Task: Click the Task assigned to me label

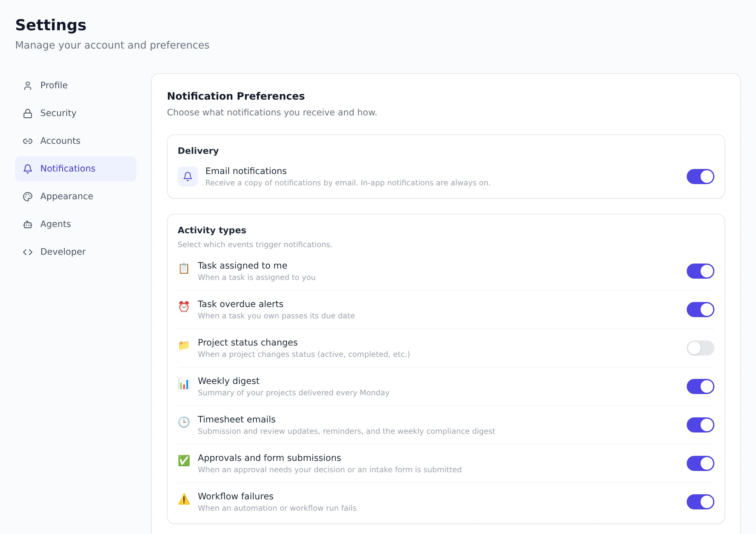Action: (242, 265)
